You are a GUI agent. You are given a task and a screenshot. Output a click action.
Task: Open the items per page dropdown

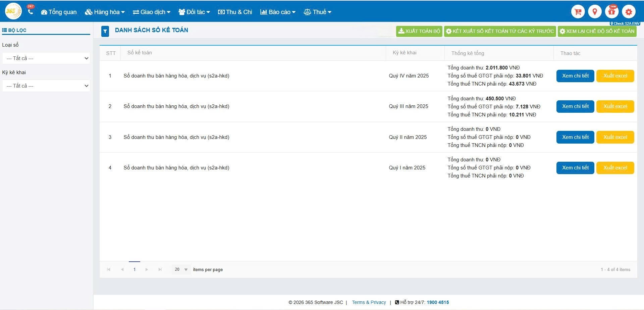(x=181, y=269)
